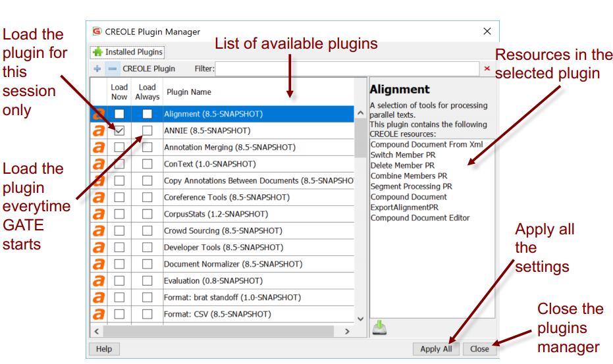
Task: Open the Installed Plugins tab
Action: point(128,52)
